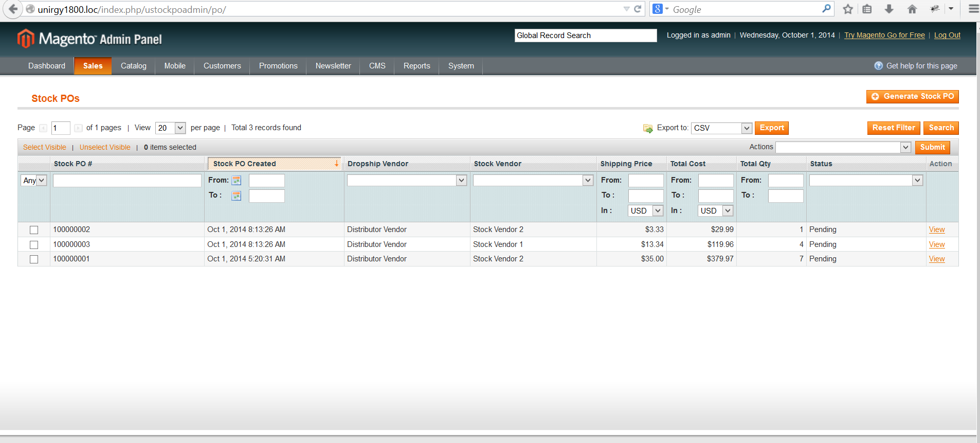Check the box for PO 100000002

[34, 230]
